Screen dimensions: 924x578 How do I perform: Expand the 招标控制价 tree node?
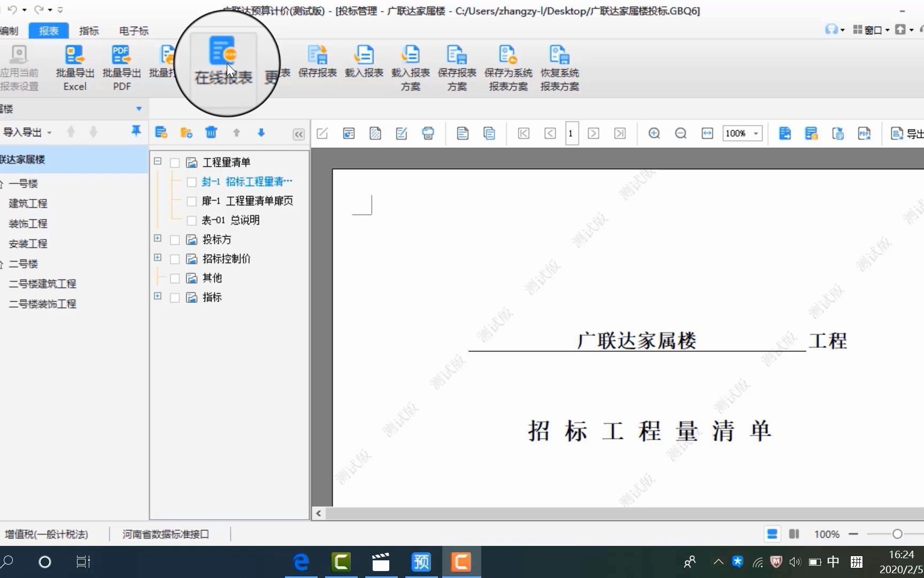(x=158, y=257)
